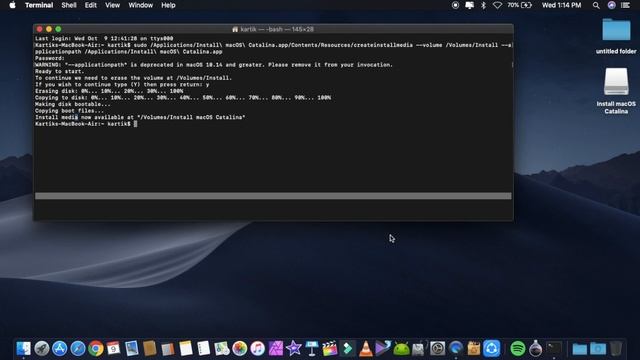Open the display mirroring menu icon
The width and height of the screenshot is (640, 360).
pos(469,5)
